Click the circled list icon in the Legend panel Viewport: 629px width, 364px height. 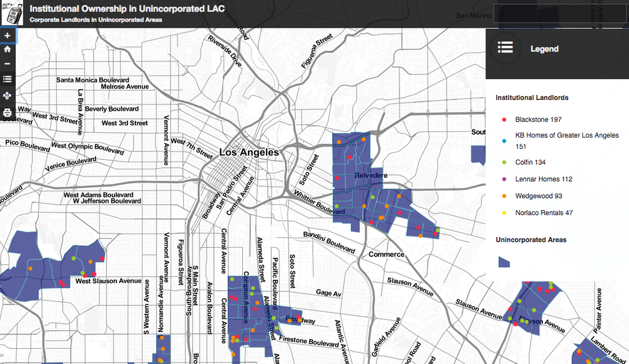pos(505,48)
